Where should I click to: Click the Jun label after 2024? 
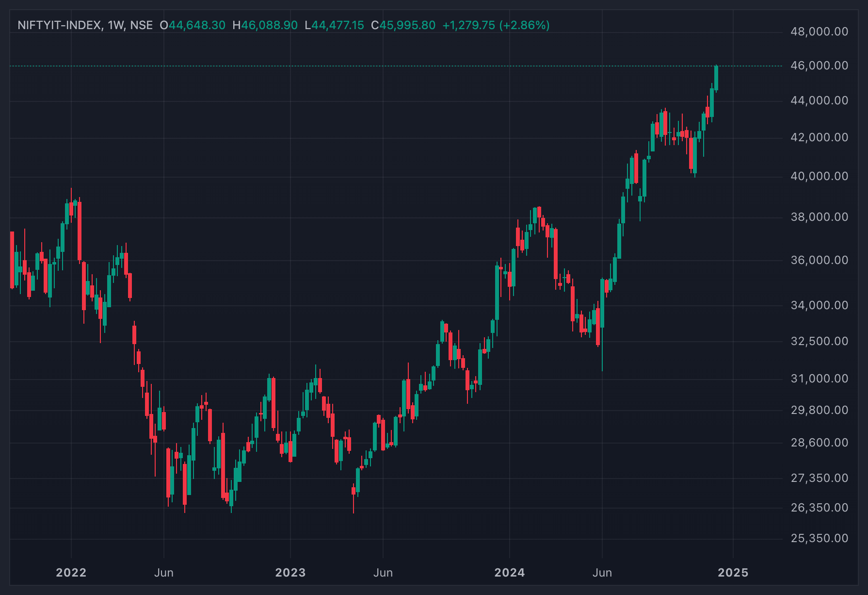602,573
